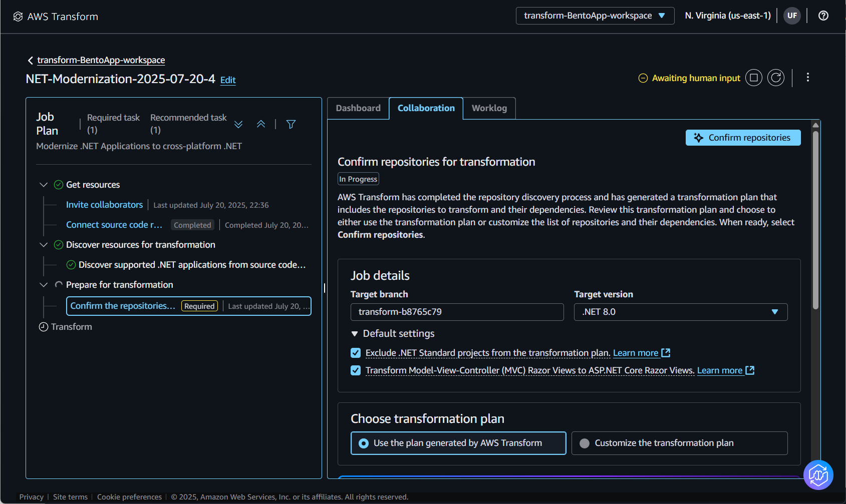Viewport: 846px width, 504px height.
Task: Click the scroll-up arrow on the panel scrollbar
Action: 815,125
